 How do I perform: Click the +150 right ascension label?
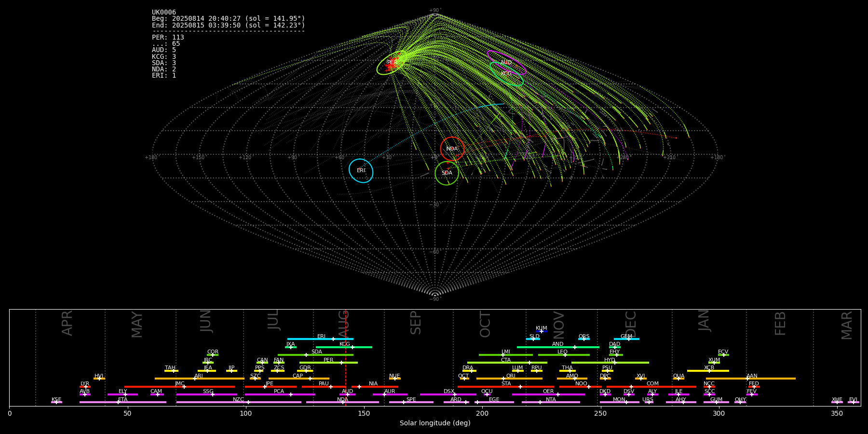tap(198, 158)
